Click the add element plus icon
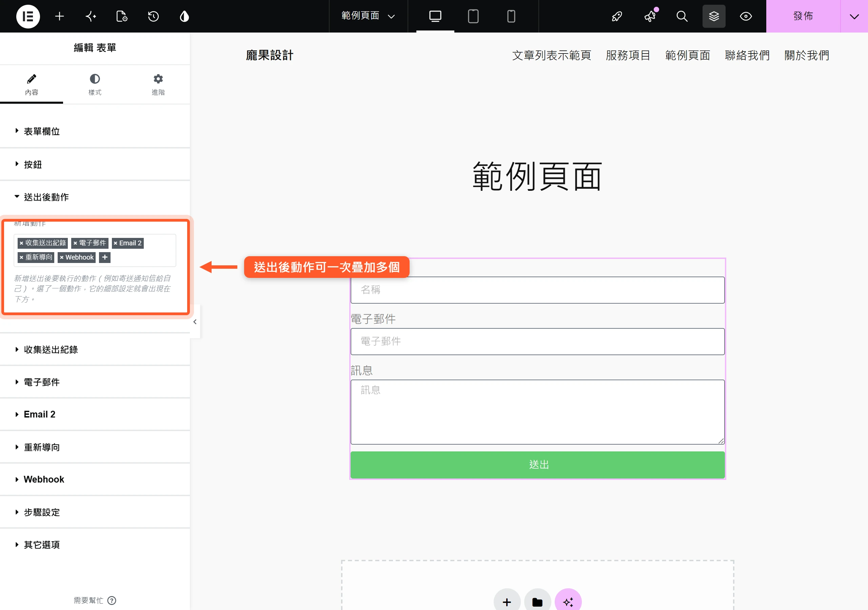This screenshot has height=610, width=868. 59,16
